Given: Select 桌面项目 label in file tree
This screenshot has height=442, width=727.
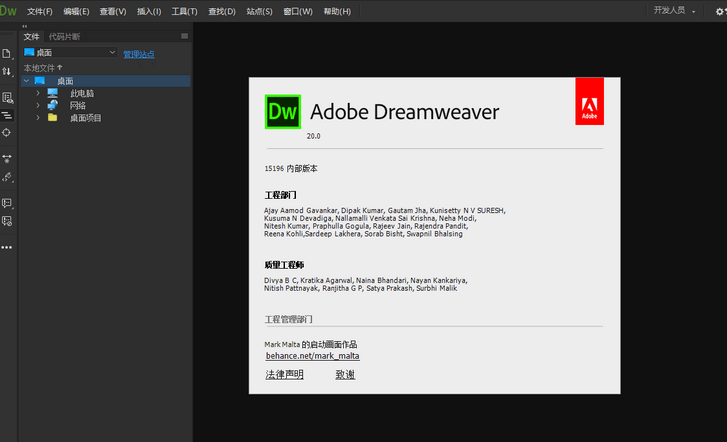Looking at the screenshot, I should tap(86, 118).
